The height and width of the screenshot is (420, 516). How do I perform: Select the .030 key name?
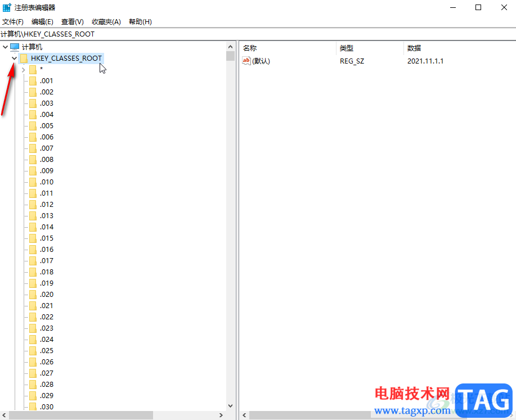coord(47,407)
